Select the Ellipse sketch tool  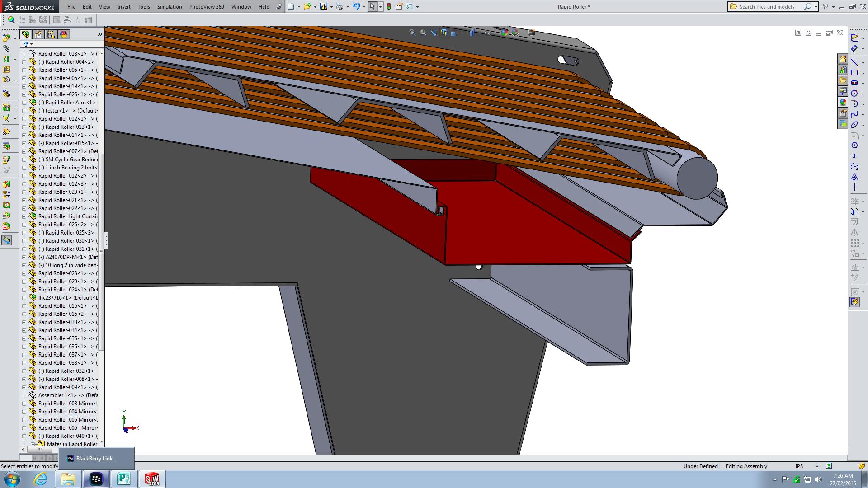point(854,125)
